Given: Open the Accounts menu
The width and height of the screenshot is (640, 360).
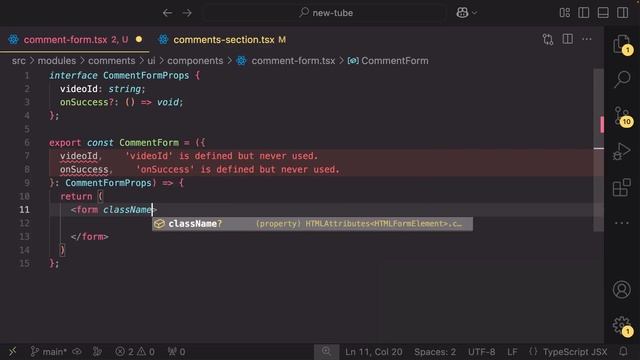Looking at the screenshot, I should [x=622, y=289].
